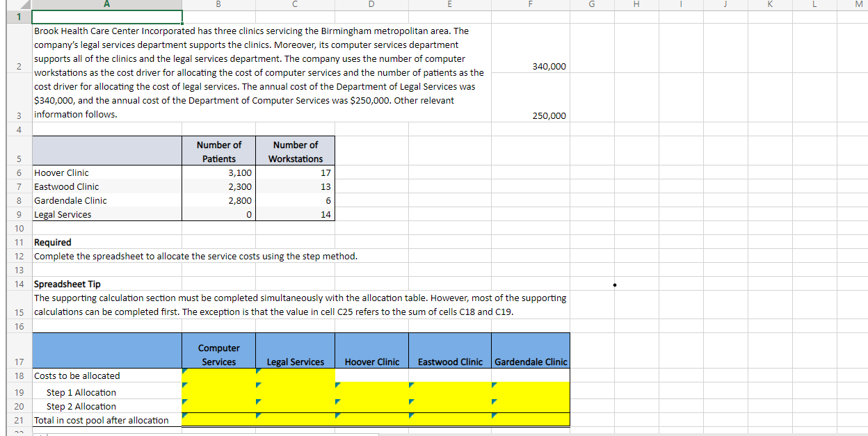Select the 'Gardendale Clinic' blue header cell
This screenshot has height=436, width=868.
(531, 350)
